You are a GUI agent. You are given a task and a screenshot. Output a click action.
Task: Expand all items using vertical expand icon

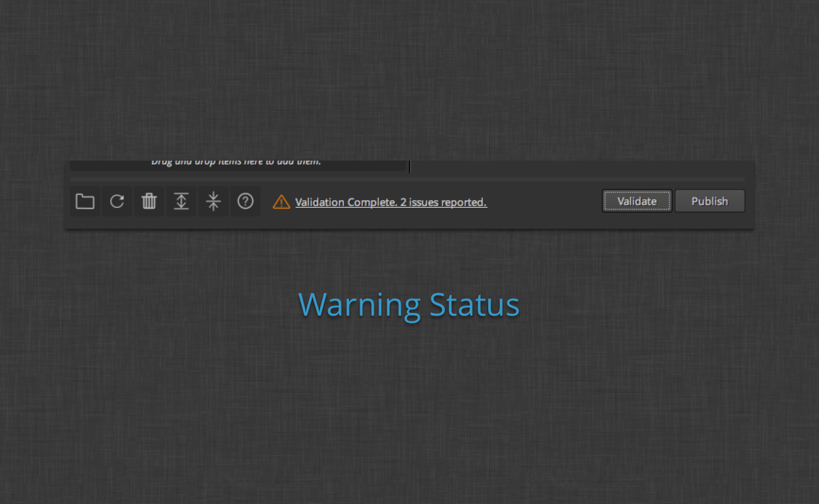pos(181,202)
